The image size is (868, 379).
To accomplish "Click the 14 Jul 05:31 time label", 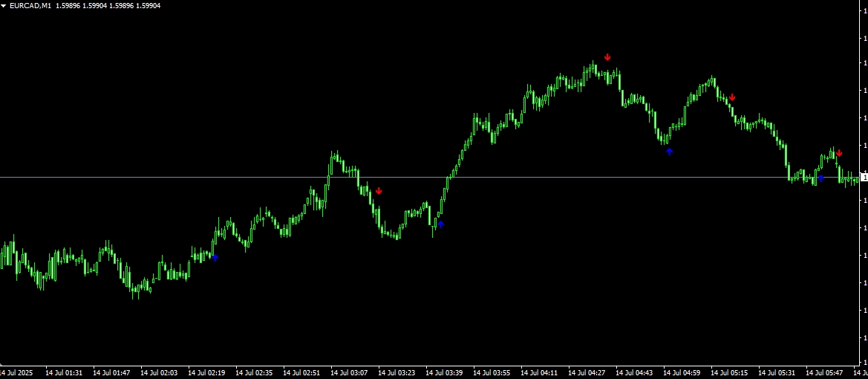I will pyautogui.click(x=777, y=373).
